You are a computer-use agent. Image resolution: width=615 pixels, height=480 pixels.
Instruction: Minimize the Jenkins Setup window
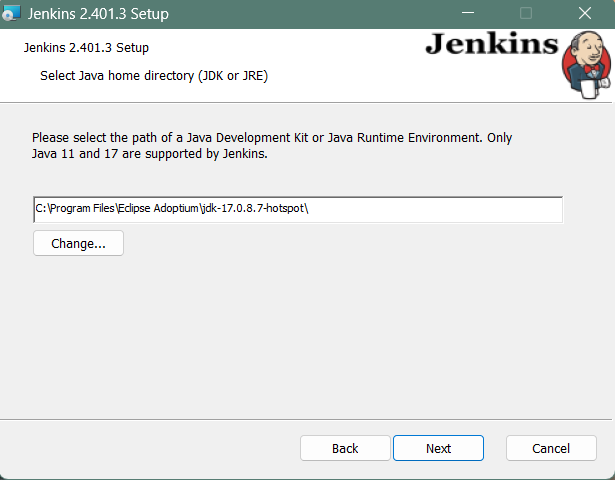coord(466,14)
